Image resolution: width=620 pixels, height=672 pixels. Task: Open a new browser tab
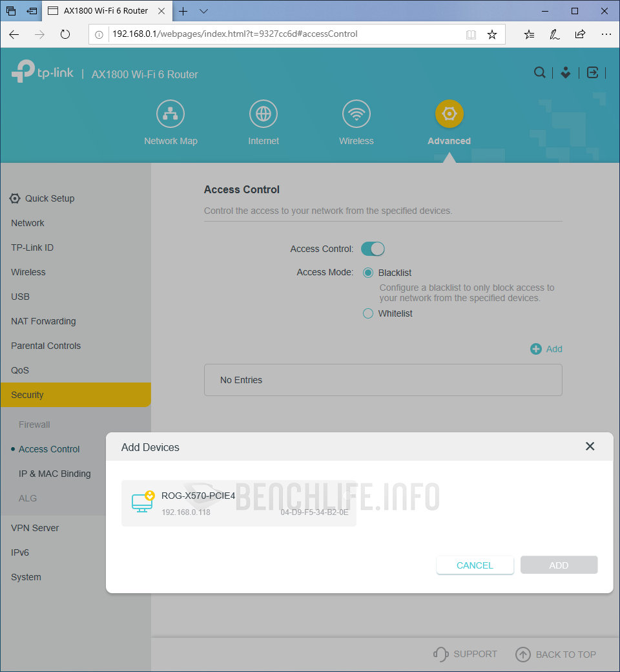click(183, 11)
